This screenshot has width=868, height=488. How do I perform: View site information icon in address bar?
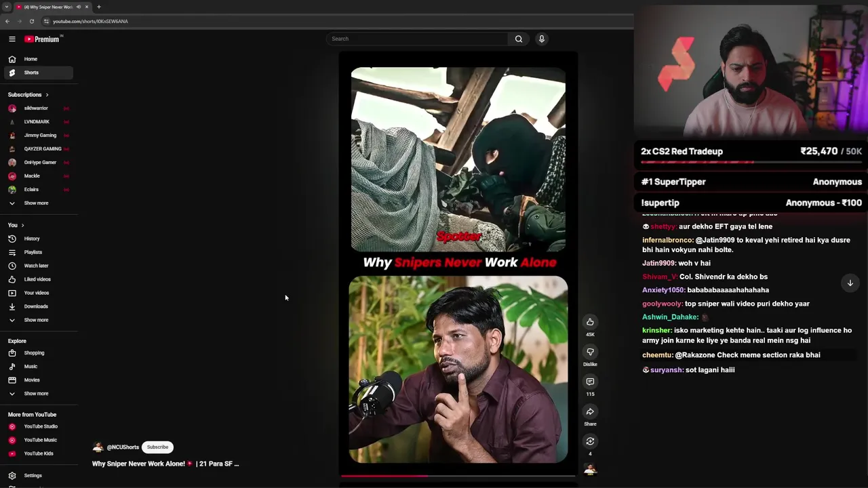pos(46,21)
